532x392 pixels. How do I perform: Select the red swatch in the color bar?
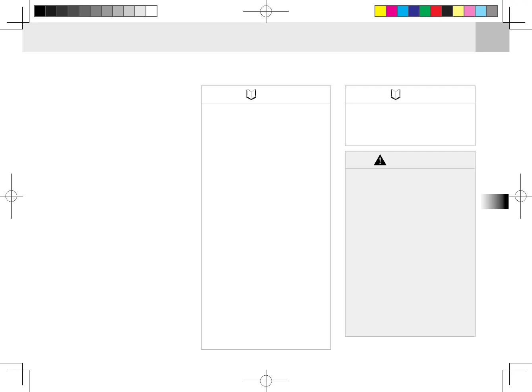[436, 11]
